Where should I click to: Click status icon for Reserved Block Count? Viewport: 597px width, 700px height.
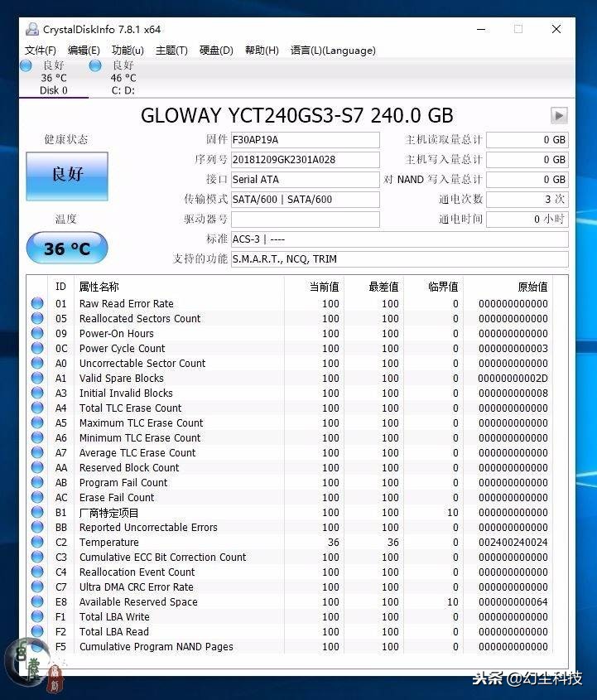coord(37,467)
